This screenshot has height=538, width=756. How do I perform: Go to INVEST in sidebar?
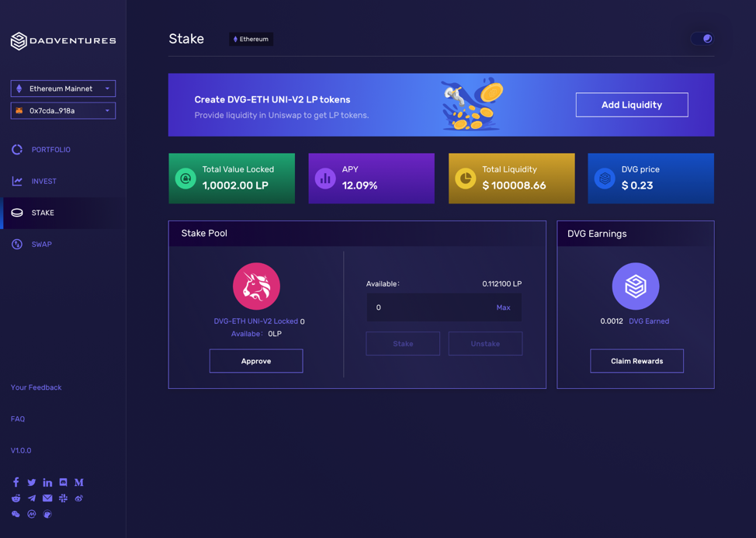[44, 181]
